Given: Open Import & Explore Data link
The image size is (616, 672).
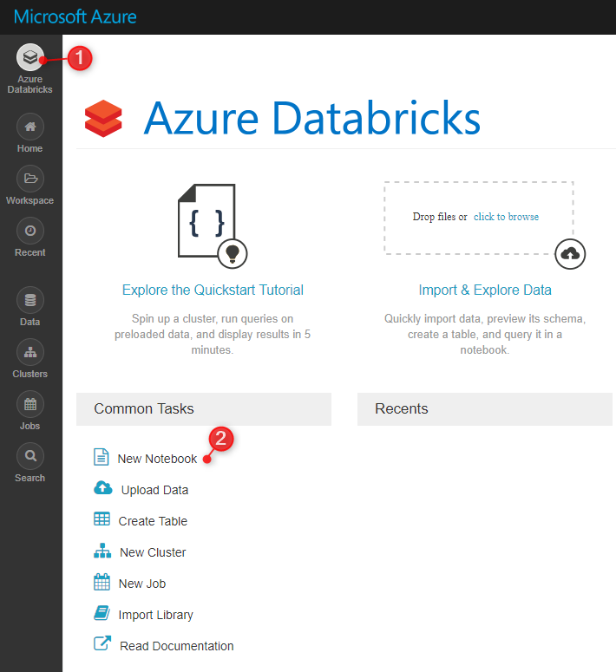Looking at the screenshot, I should [485, 290].
